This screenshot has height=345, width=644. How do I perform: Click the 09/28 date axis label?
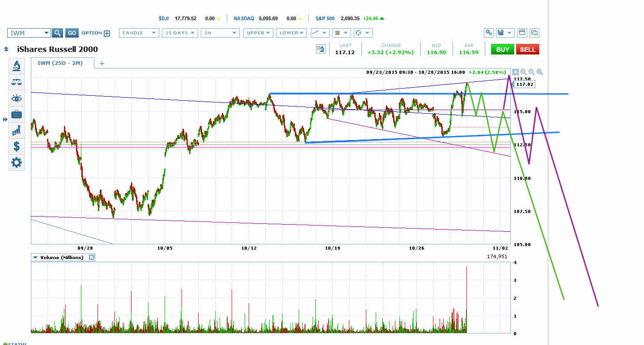point(85,247)
